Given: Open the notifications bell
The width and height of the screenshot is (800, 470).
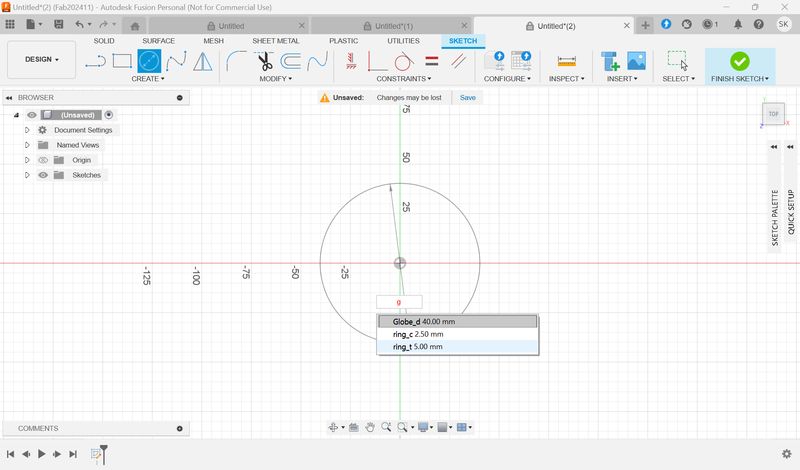Looking at the screenshot, I should [x=738, y=24].
